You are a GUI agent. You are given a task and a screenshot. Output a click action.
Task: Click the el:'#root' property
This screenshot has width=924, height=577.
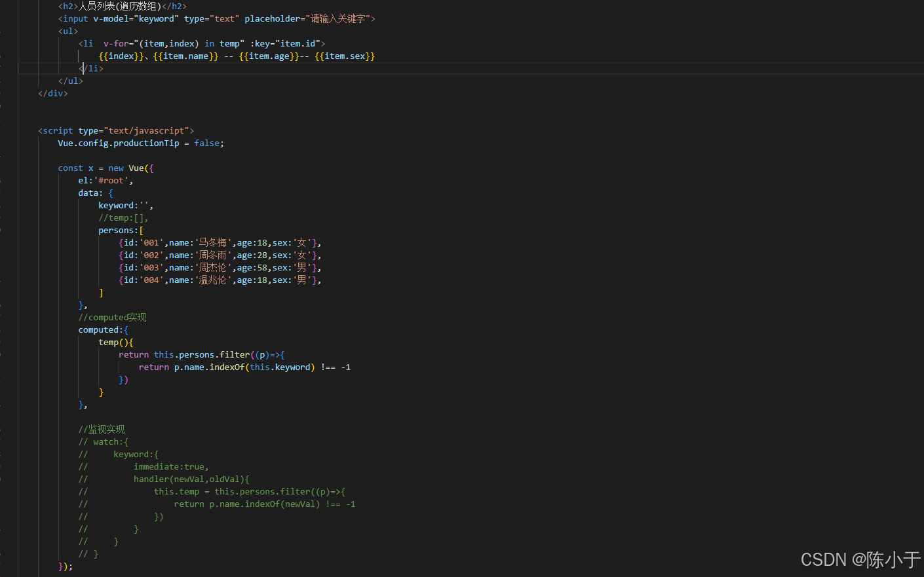click(106, 180)
